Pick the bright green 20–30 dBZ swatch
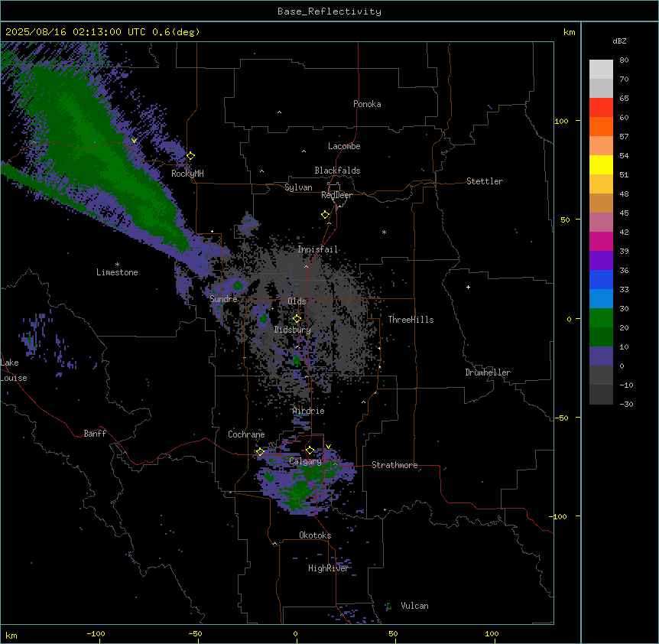This screenshot has width=659, height=644. click(x=601, y=318)
